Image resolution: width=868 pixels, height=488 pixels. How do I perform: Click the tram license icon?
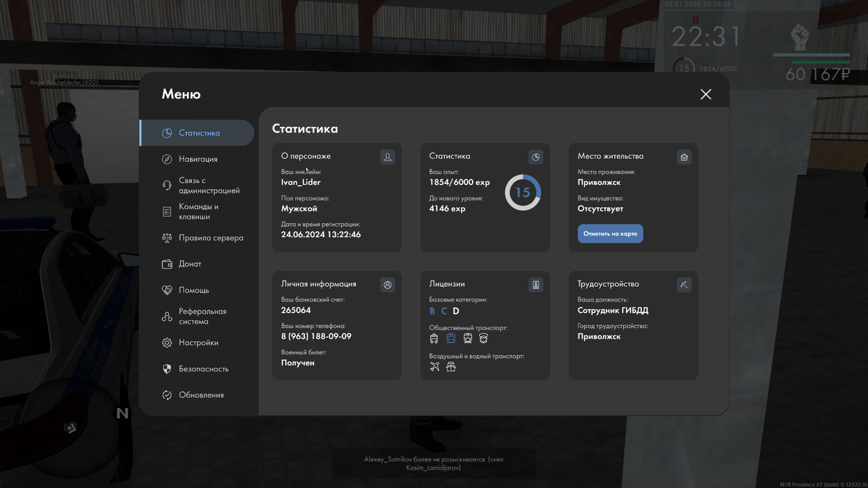[467, 338]
